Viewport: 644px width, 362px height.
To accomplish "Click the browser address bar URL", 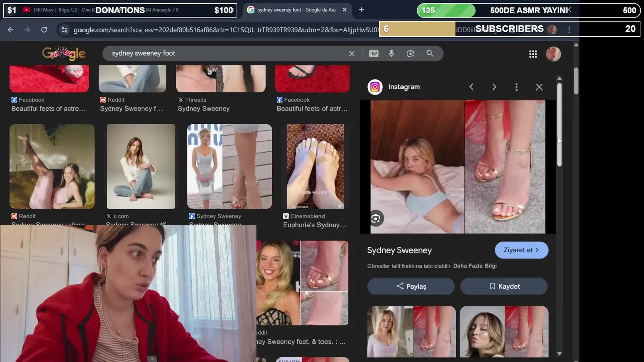I will [226, 30].
